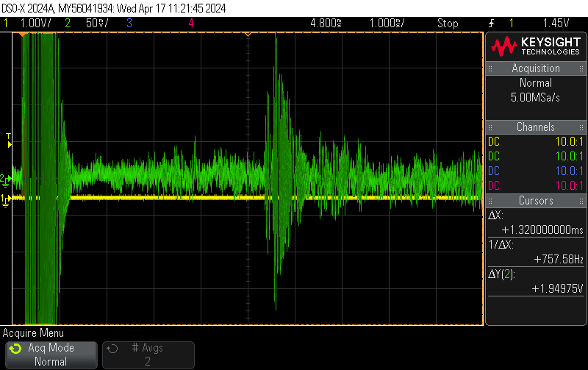Click the green rotary knob icon on Acq Mode
The width and height of the screenshot is (588, 370).
pyautogui.click(x=15, y=349)
